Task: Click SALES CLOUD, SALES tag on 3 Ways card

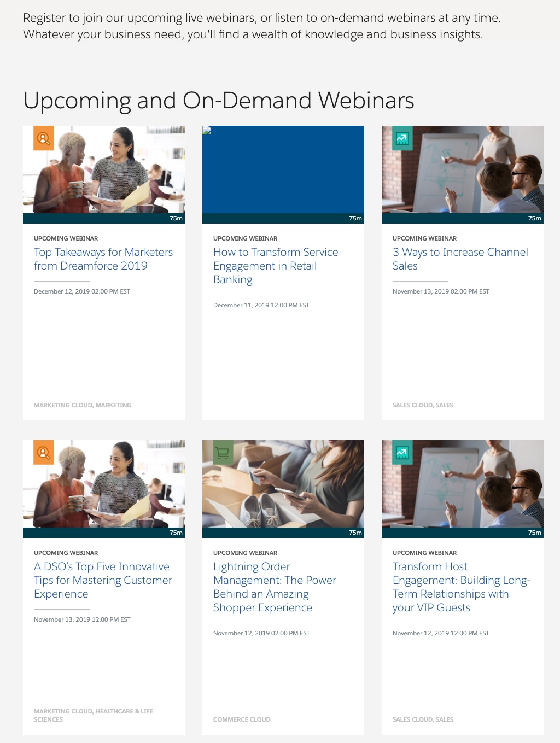Action: [x=423, y=405]
